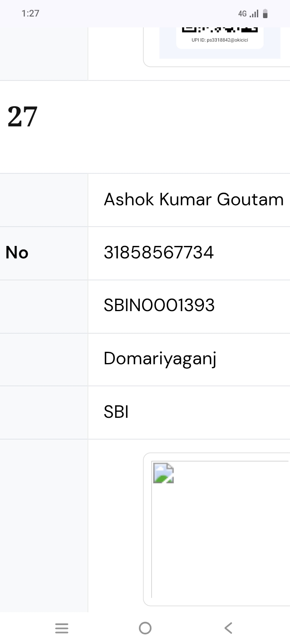
Task: Tap the bank name SBI
Action: [x=116, y=412]
